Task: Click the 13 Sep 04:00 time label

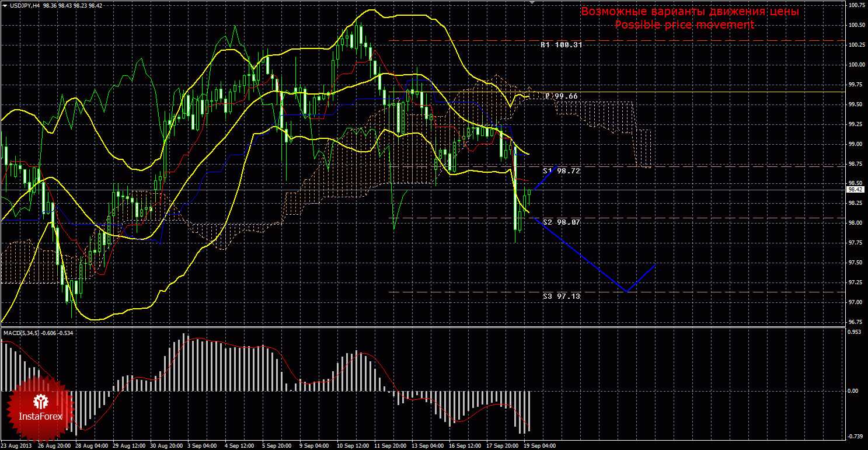Action: point(427,445)
